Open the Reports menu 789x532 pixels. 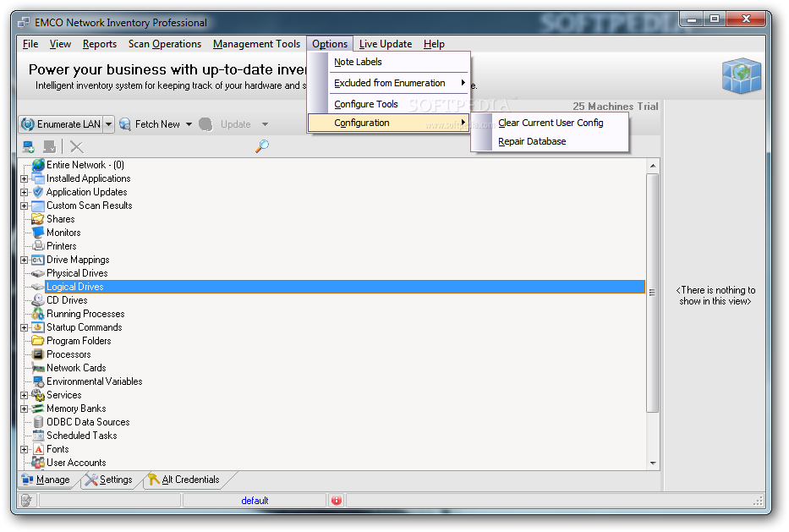100,44
